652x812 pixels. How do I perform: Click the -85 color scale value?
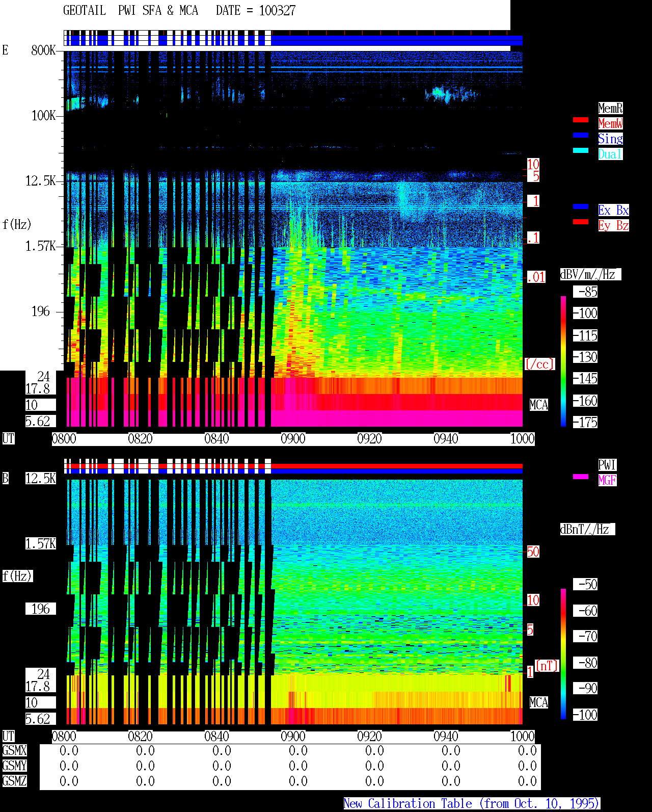pyautogui.click(x=586, y=292)
